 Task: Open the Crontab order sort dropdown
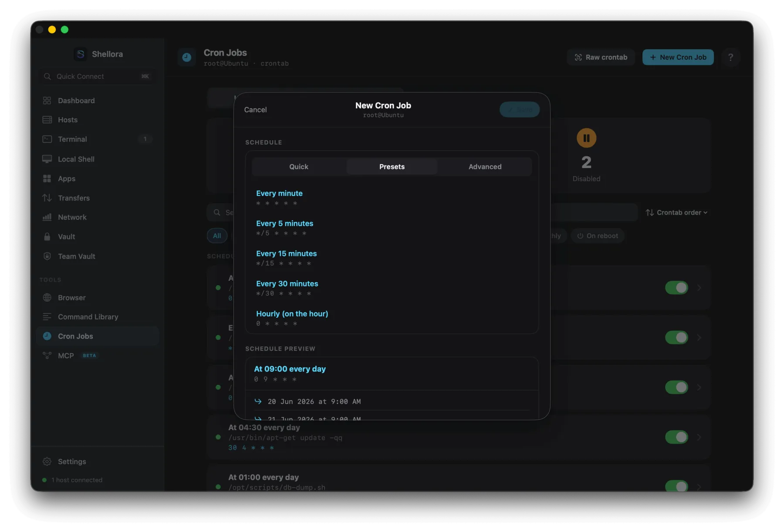point(676,212)
